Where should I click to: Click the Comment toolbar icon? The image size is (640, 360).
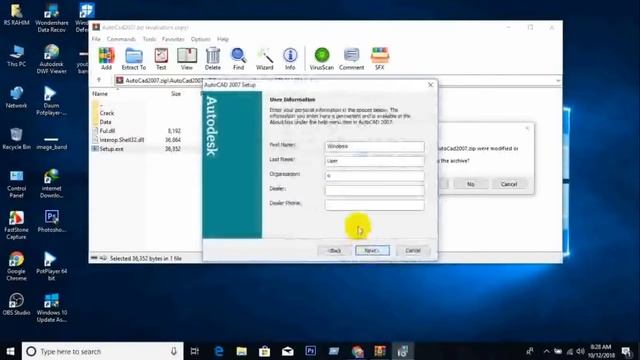351,59
